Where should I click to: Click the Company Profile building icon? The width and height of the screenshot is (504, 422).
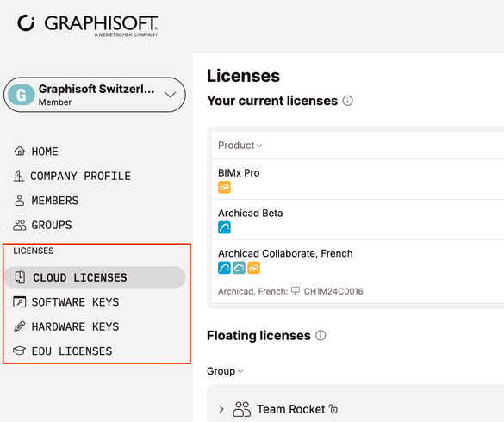19,176
